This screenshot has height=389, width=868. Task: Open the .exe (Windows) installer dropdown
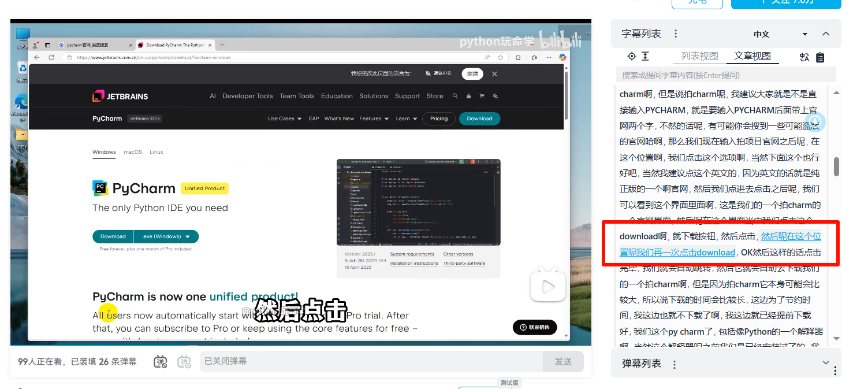(166, 236)
